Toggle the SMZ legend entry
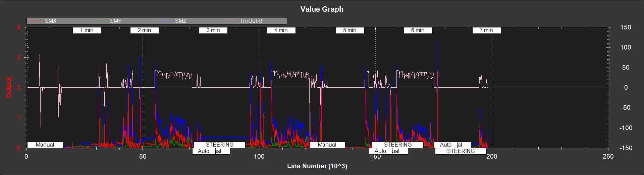 pyautogui.click(x=180, y=21)
